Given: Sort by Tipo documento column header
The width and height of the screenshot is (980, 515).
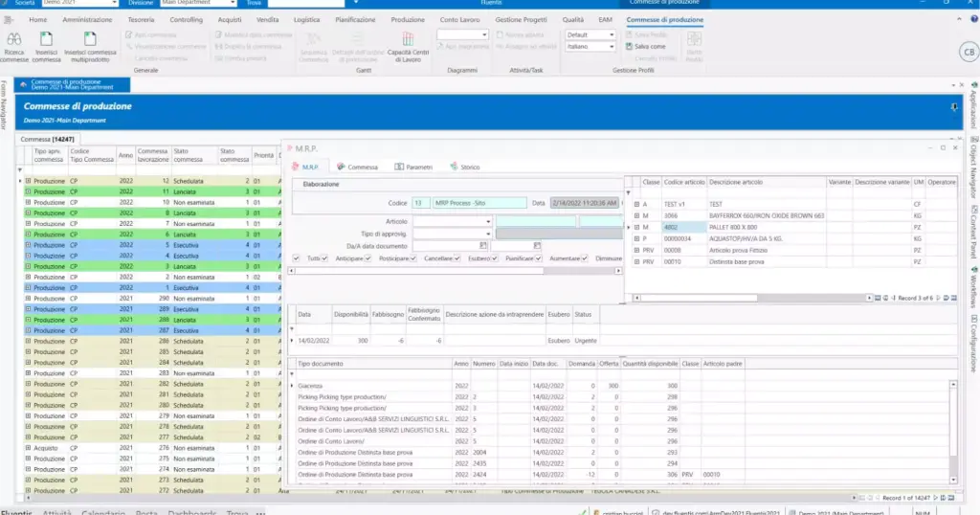Looking at the screenshot, I should coord(373,364).
